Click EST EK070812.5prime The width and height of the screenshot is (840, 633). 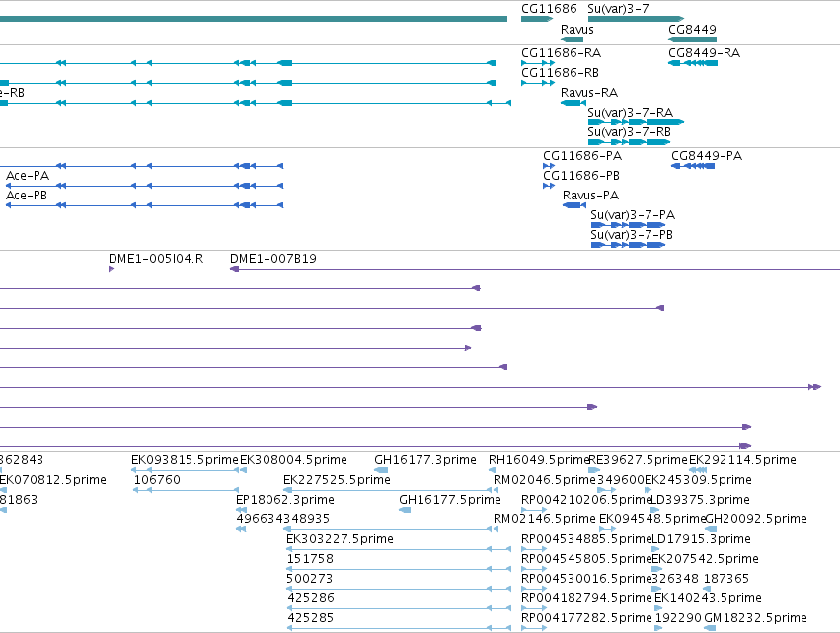(x=3, y=490)
